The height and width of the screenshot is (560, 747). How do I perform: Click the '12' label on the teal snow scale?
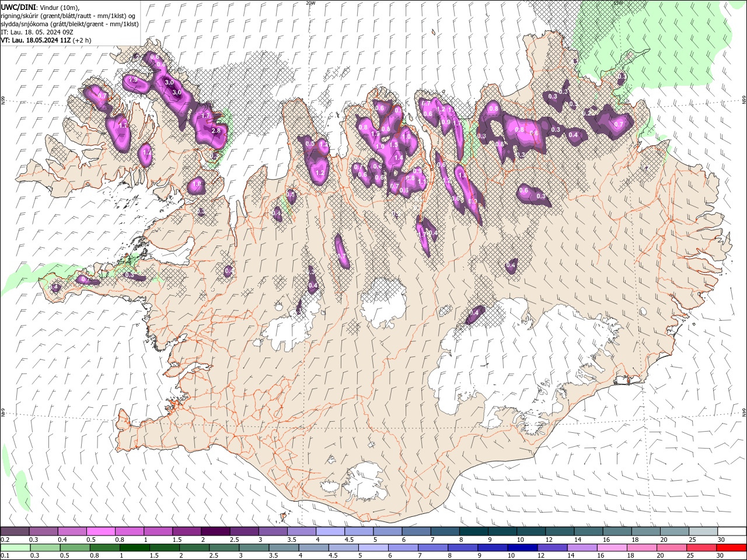point(549,540)
